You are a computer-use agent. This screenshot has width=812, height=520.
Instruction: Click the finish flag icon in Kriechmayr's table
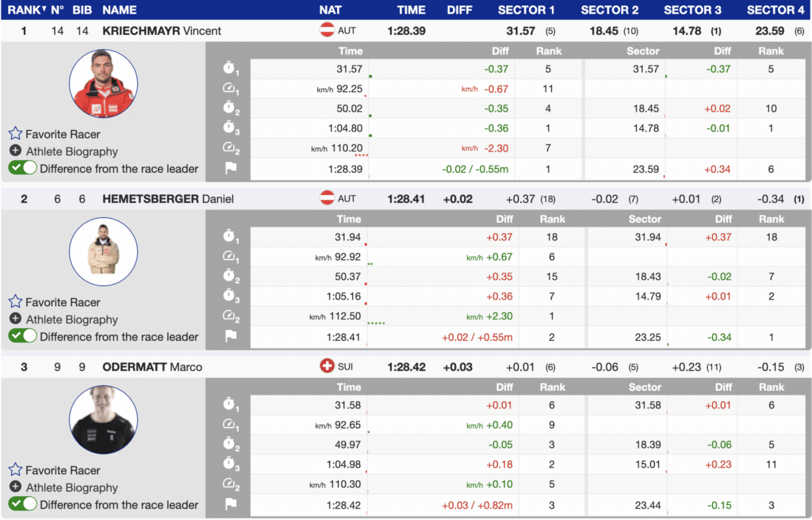coord(230,169)
